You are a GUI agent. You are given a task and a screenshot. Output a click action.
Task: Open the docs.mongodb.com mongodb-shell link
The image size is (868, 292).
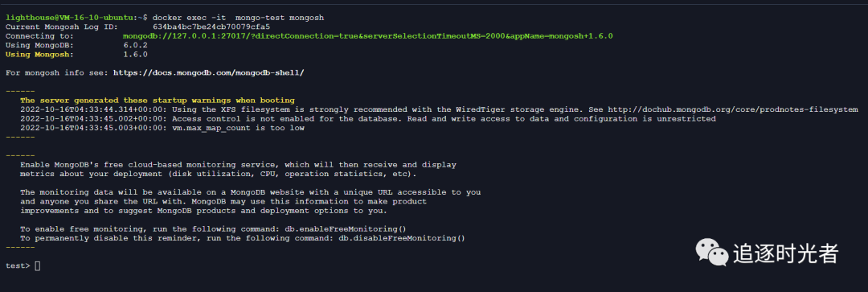pyautogui.click(x=209, y=72)
